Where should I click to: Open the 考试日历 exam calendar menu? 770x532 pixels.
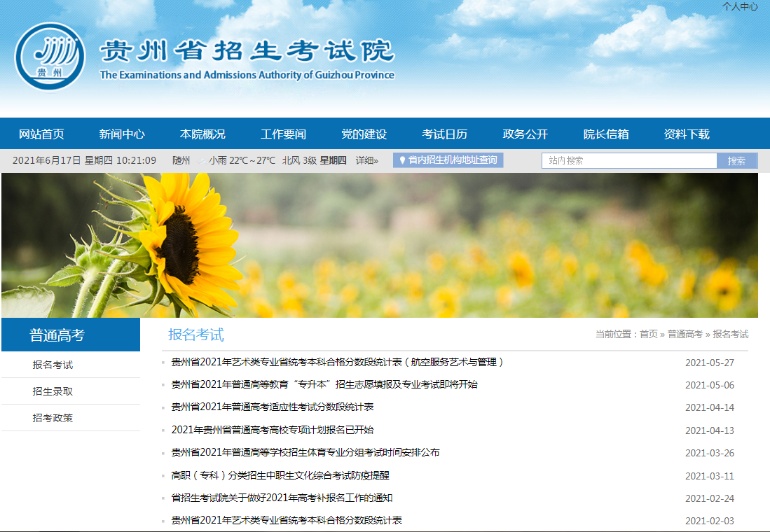tap(444, 133)
